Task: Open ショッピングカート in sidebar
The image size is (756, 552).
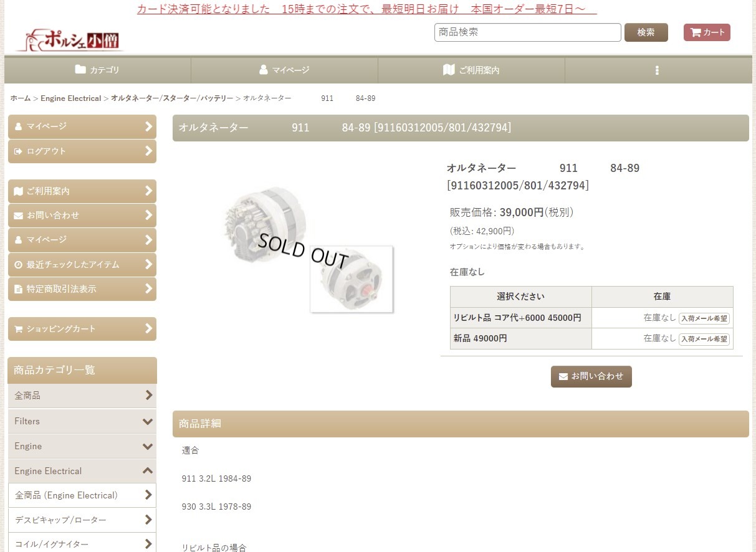Action: [x=82, y=329]
